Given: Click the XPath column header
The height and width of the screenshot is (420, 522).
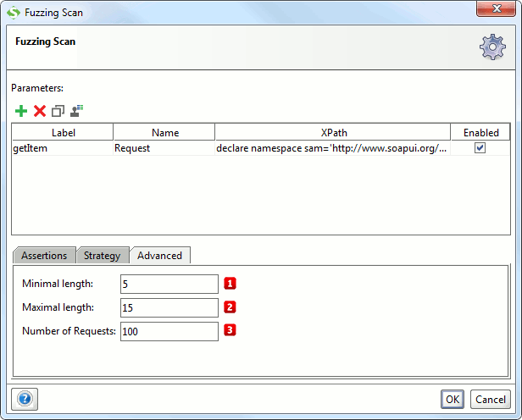Looking at the screenshot, I should (333, 132).
